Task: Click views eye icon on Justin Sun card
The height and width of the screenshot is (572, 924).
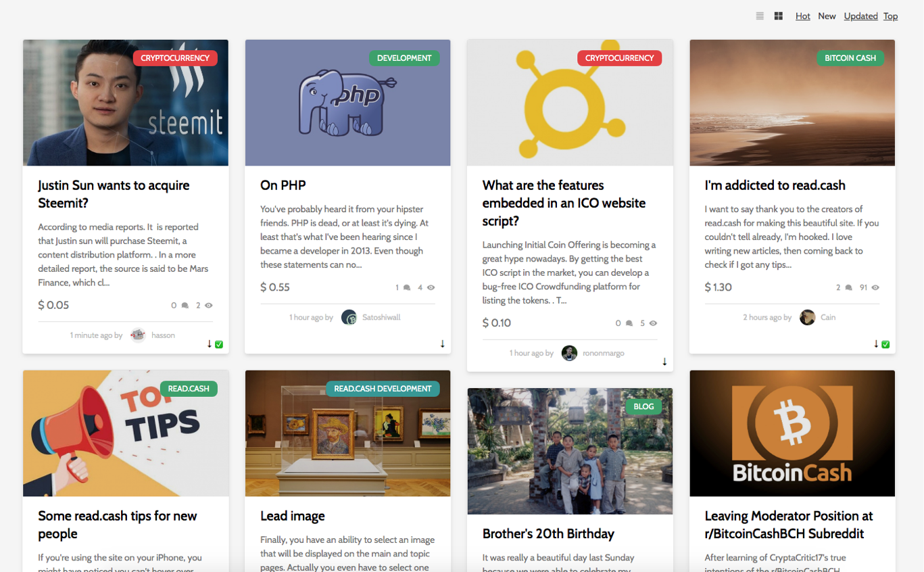Action: click(209, 306)
